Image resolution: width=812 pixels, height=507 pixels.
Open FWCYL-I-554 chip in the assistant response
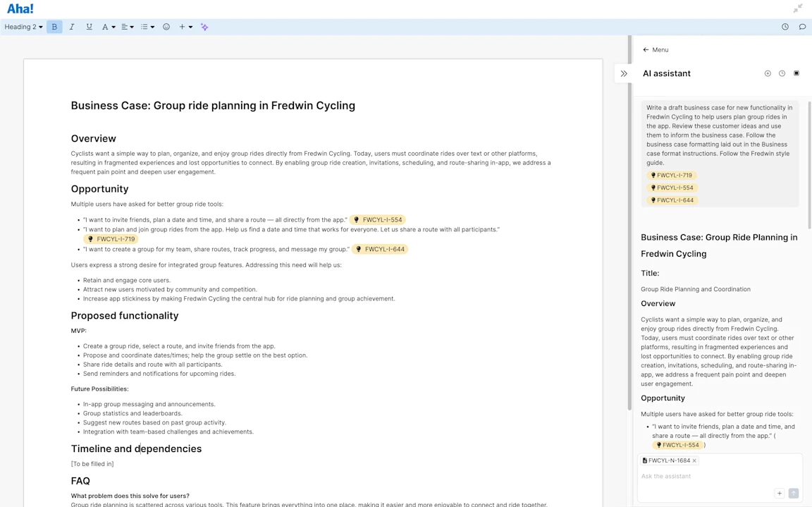pos(677,445)
